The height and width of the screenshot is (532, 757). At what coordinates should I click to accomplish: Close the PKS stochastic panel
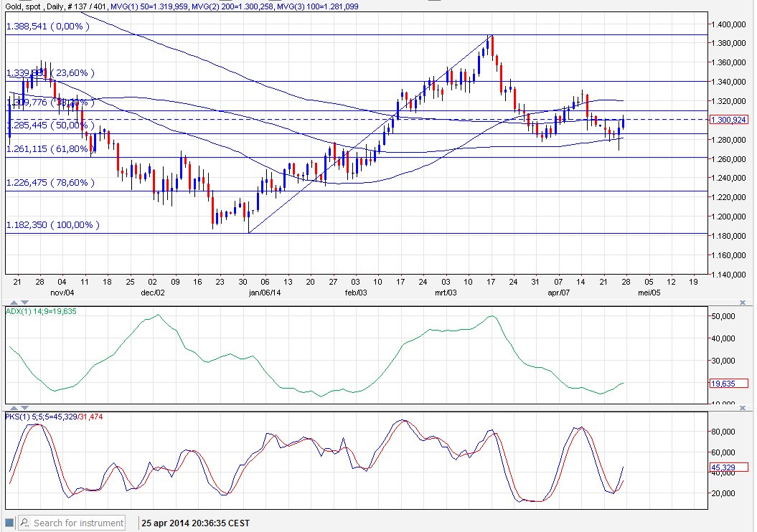pos(743,408)
